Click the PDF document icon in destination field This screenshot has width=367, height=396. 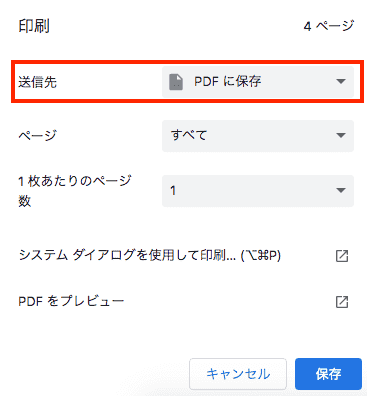pos(176,82)
